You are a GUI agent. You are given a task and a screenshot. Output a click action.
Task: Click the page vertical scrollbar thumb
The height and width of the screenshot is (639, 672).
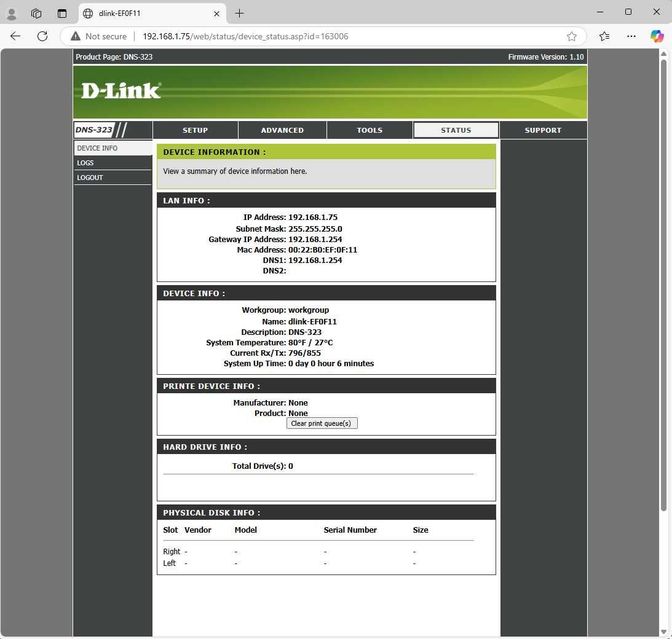pos(663,285)
